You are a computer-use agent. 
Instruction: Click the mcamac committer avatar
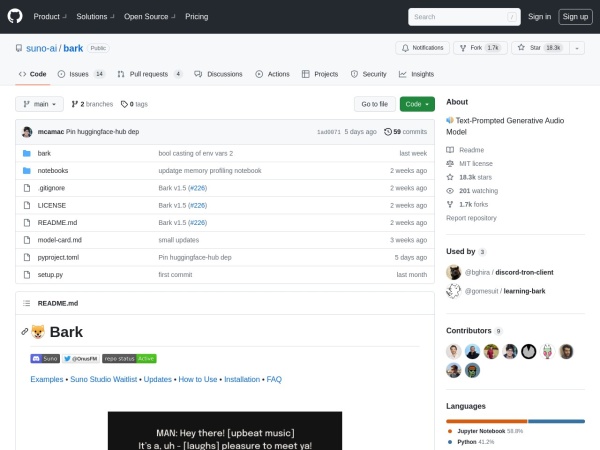pyautogui.click(x=27, y=131)
